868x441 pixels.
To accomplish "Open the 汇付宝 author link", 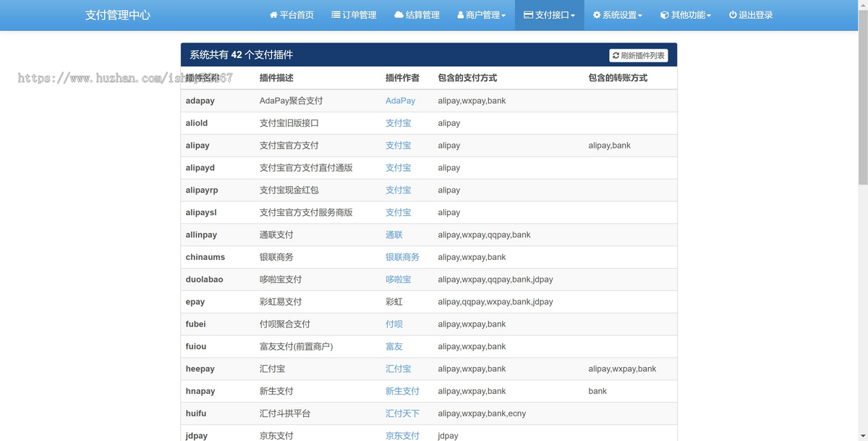I will point(398,369).
